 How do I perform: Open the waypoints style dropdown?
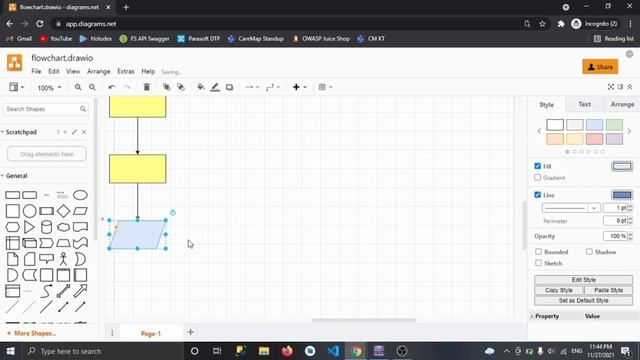pyautogui.click(x=272, y=87)
